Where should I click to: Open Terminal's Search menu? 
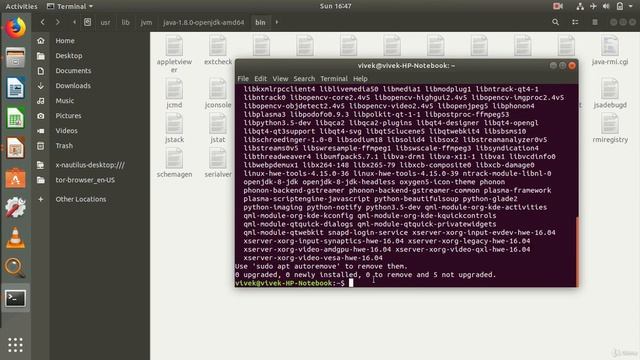[x=304, y=78]
